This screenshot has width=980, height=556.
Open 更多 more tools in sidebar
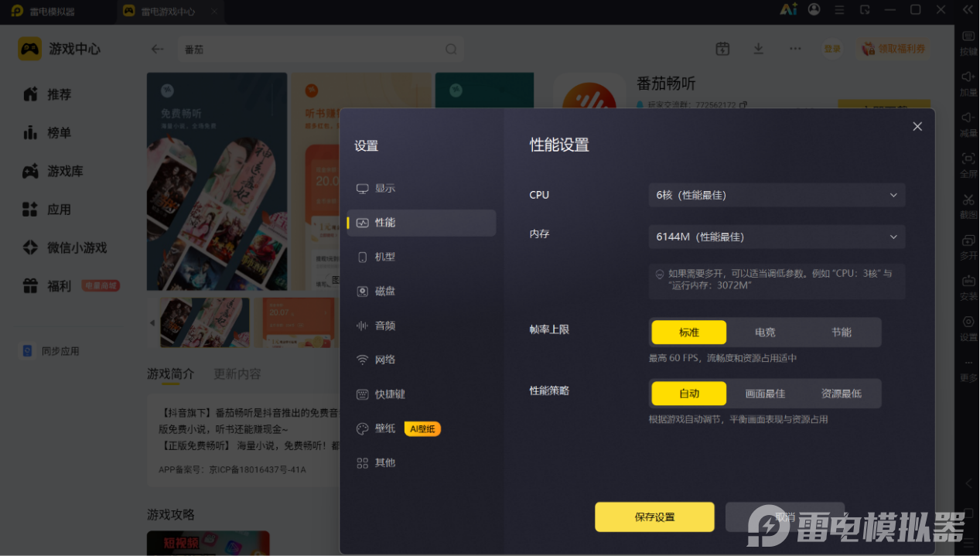pyautogui.click(x=968, y=370)
